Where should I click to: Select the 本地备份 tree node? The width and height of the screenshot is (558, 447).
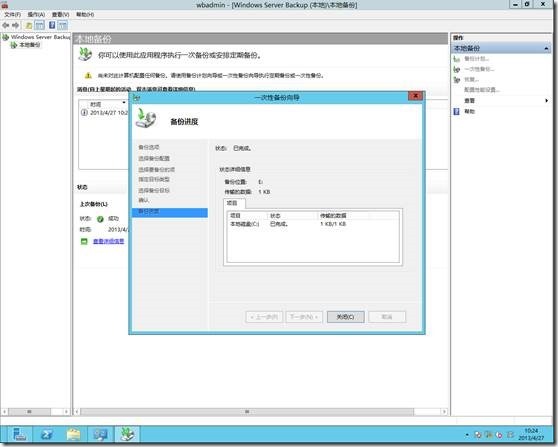(26, 45)
